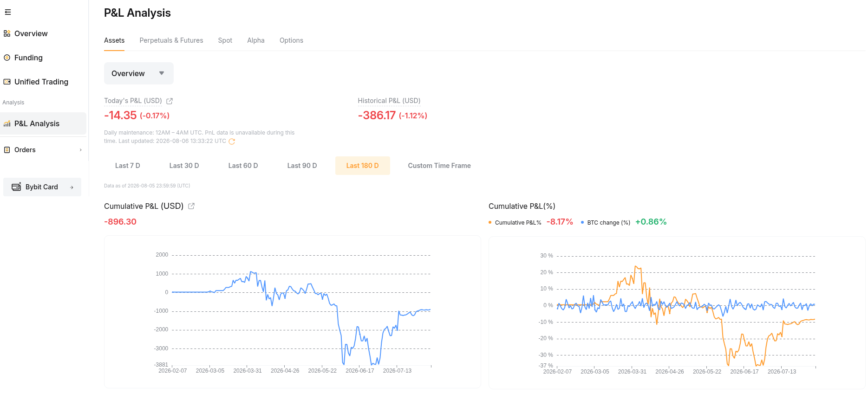Toggle the BTC change (%) blue legend

(x=606, y=223)
